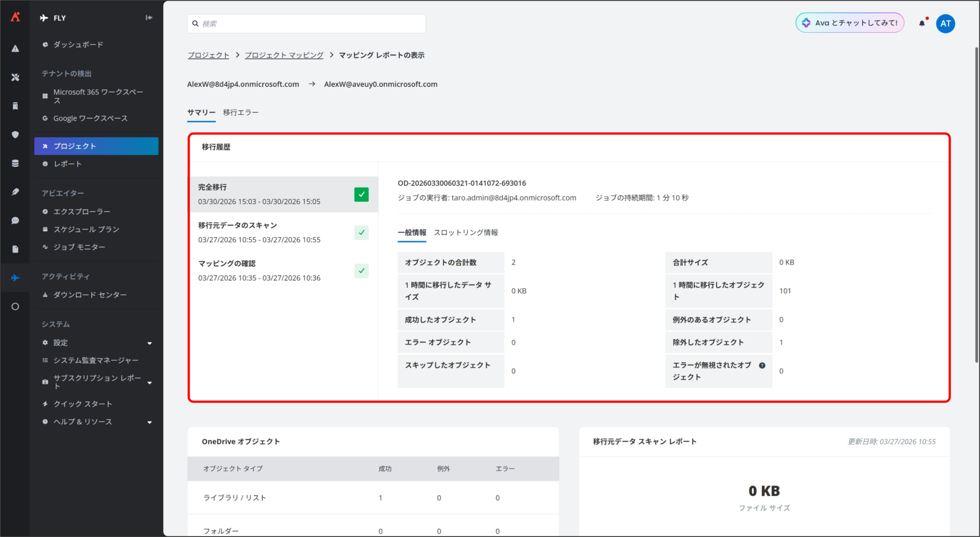The width and height of the screenshot is (980, 537).
Task: Click the chat bubble icon in left rail
Action: 15,221
